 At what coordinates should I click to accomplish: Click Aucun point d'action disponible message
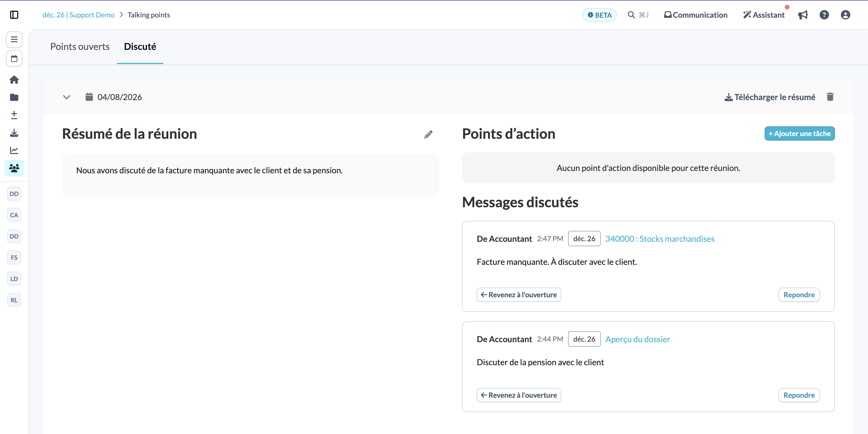[x=648, y=168]
